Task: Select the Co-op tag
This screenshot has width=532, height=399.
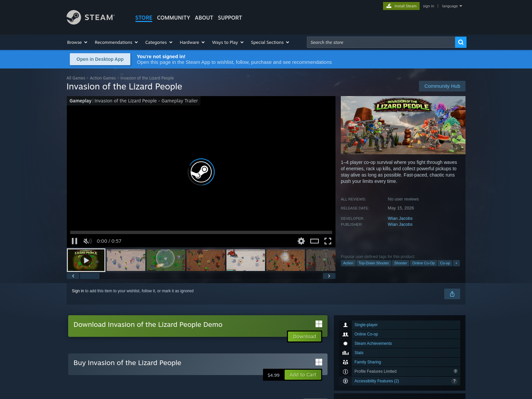Action: pyautogui.click(x=445, y=263)
